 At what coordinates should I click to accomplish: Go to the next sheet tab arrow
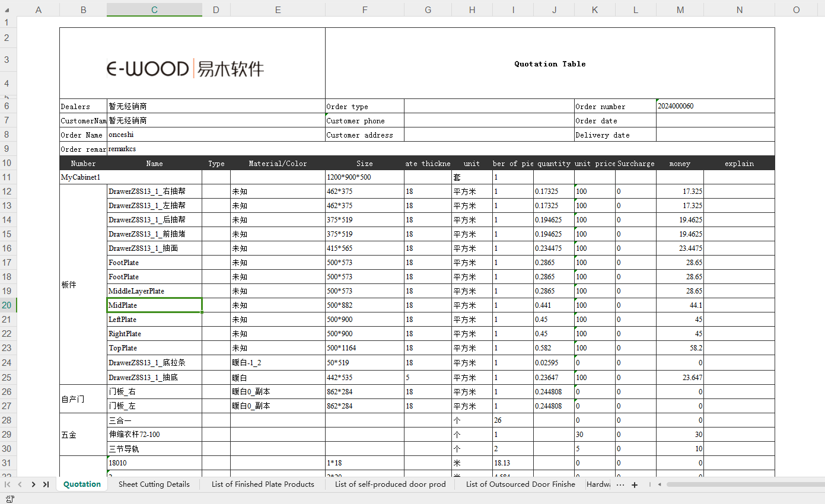coord(33,484)
